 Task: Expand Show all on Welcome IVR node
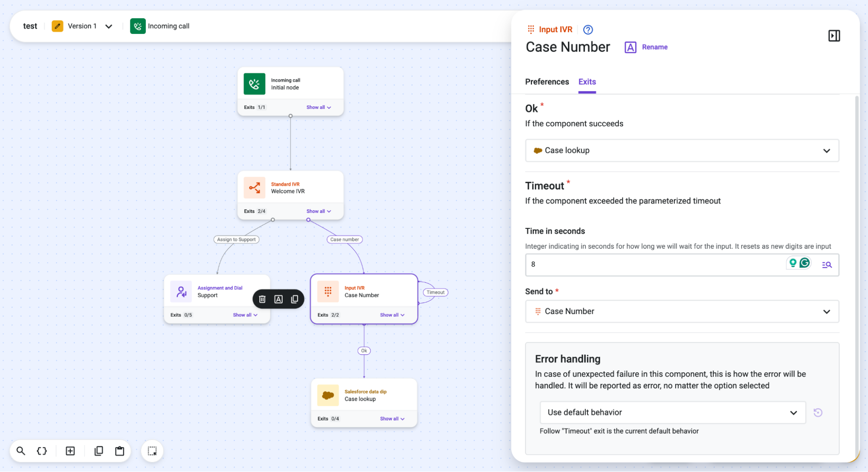coord(318,211)
